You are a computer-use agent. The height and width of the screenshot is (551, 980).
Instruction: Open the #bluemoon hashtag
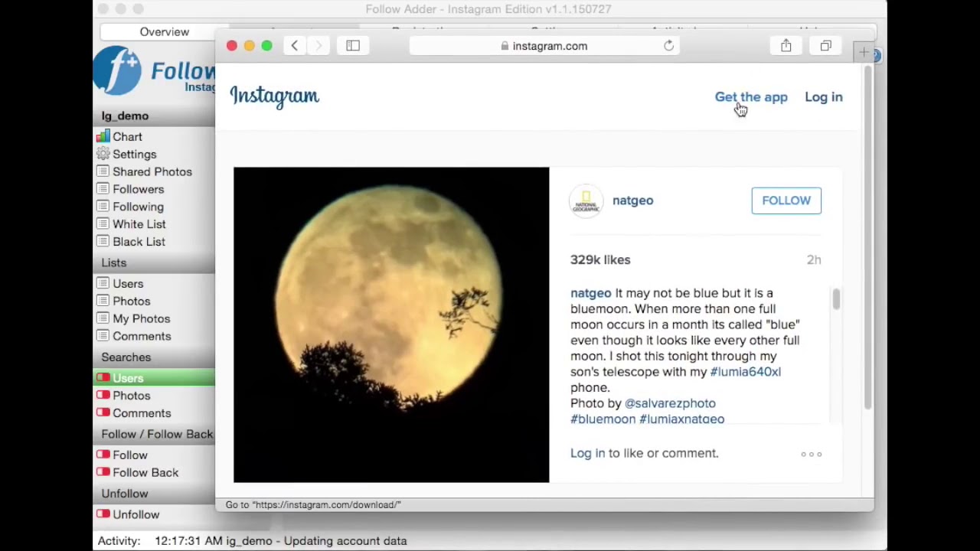click(x=603, y=419)
